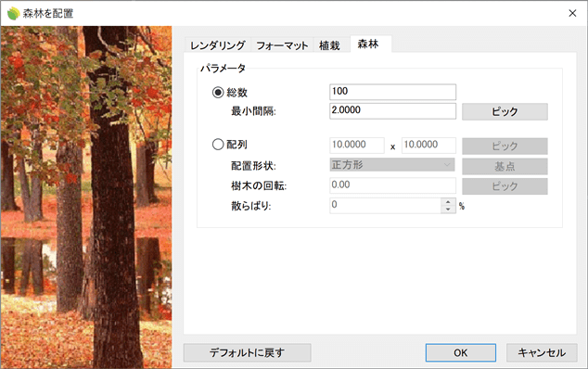Click the second 配列 field after the x
The height and width of the screenshot is (369, 588).
coord(428,146)
